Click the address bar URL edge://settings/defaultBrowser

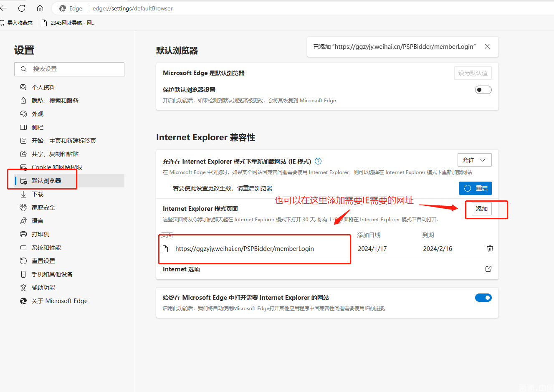click(133, 8)
